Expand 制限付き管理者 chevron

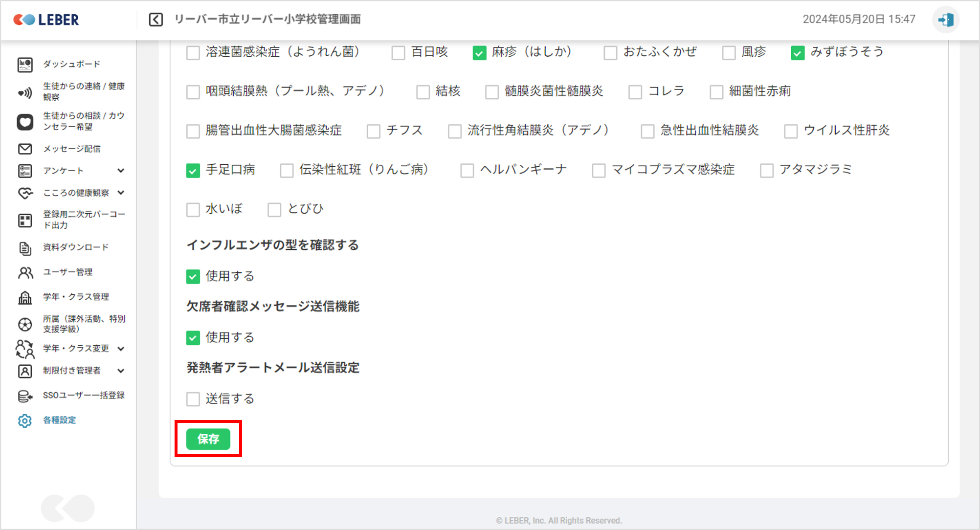[121, 371]
